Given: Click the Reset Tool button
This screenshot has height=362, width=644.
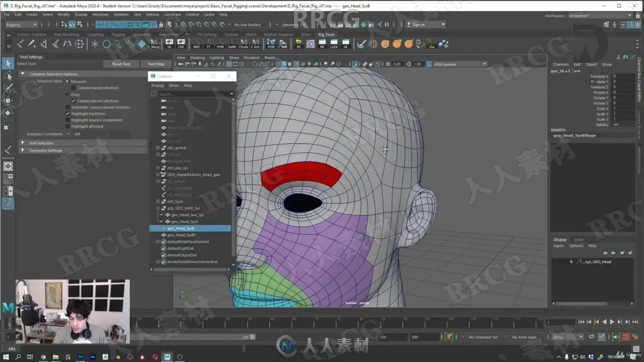Looking at the screenshot, I should click(x=121, y=64).
